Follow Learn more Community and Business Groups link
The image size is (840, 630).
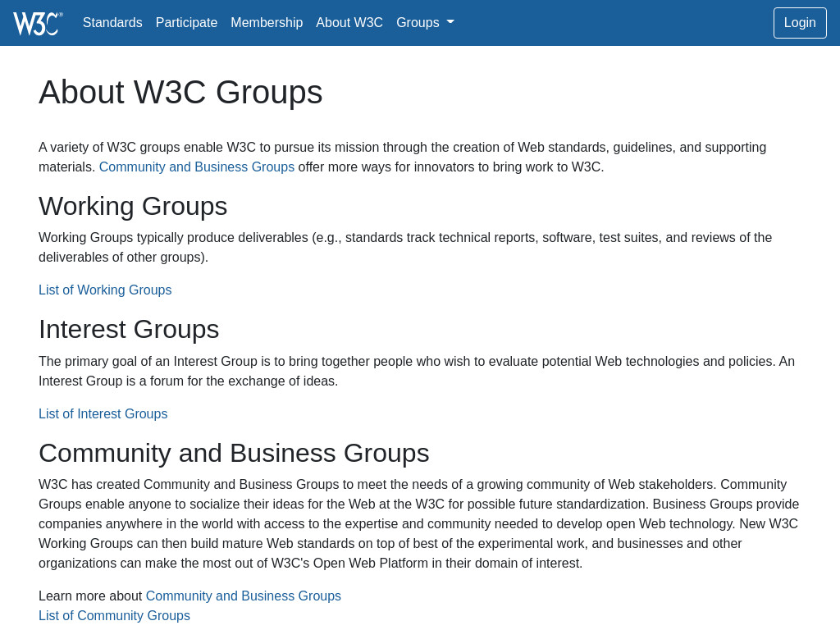pos(243,596)
